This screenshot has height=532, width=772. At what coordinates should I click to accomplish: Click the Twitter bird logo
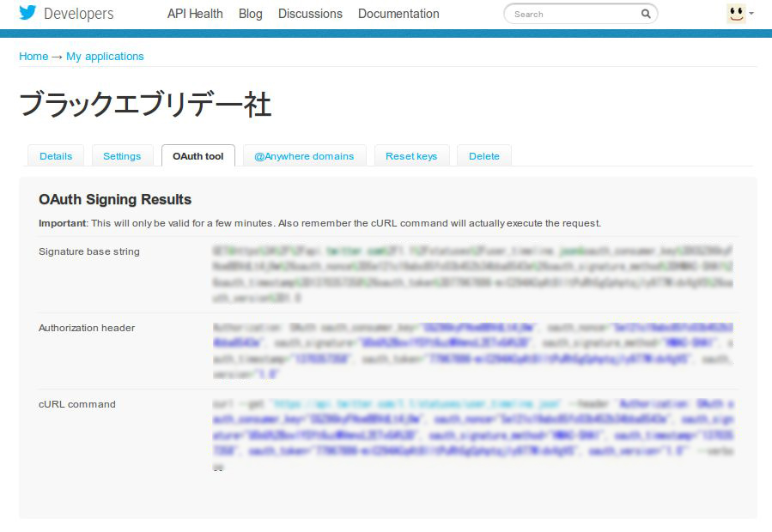tap(27, 13)
